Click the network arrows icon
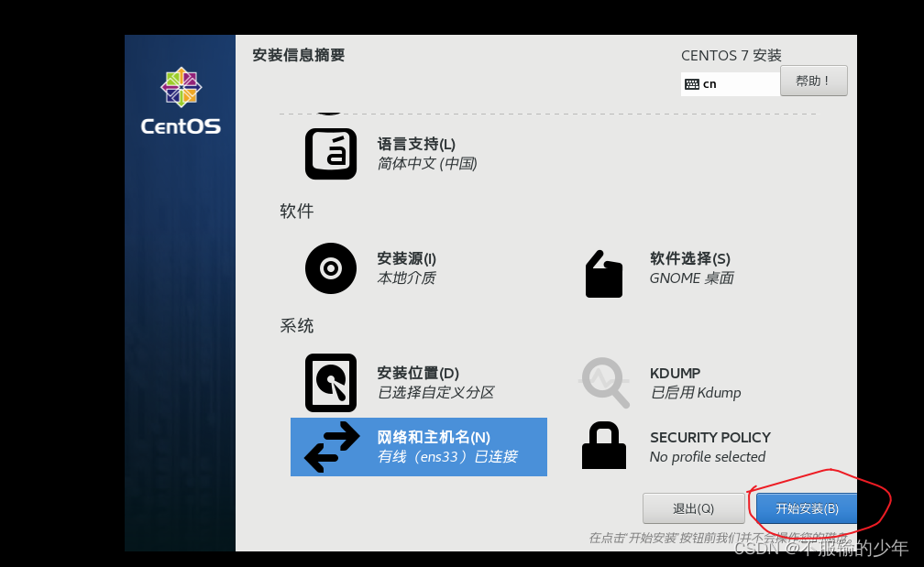Viewport: 924px width, 567px height. point(332,447)
